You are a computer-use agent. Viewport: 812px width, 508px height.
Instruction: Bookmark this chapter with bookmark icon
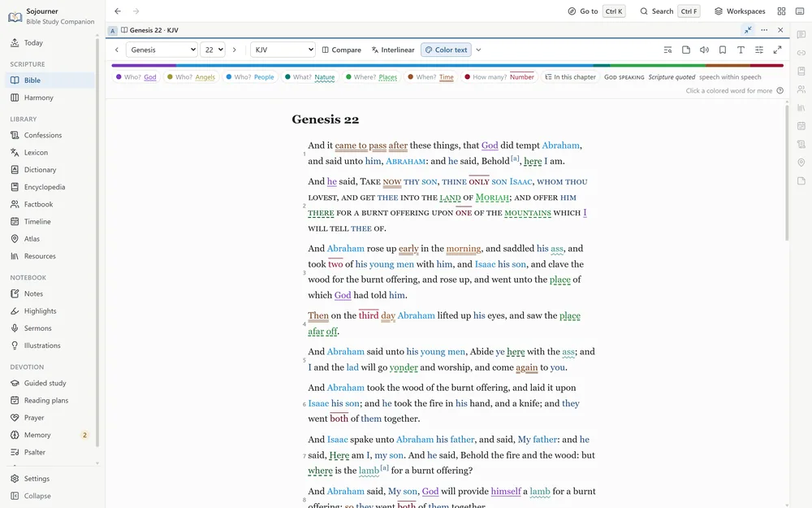(x=723, y=50)
